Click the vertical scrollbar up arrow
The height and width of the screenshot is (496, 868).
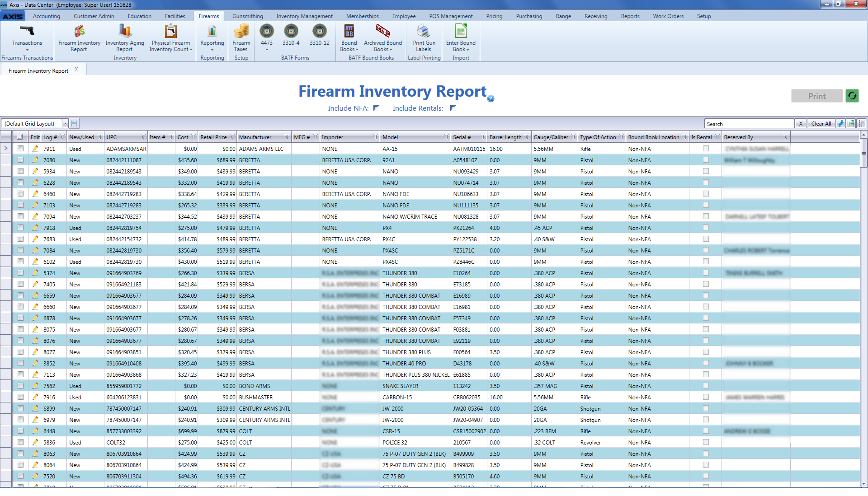[863, 135]
